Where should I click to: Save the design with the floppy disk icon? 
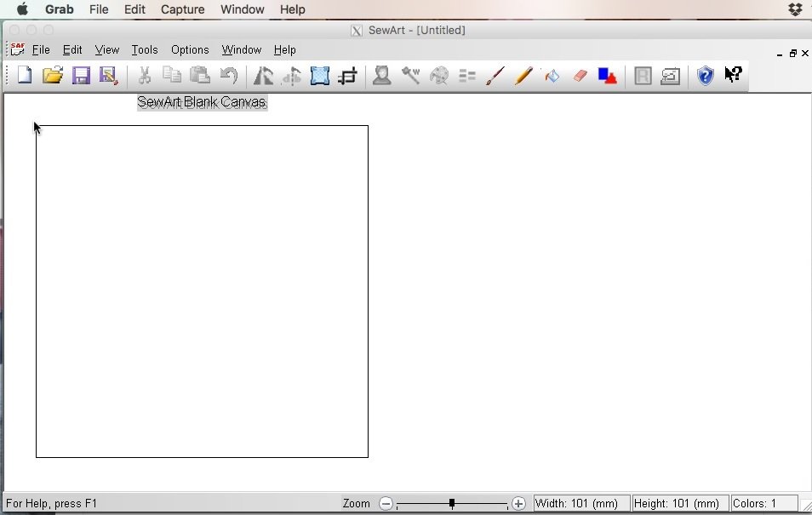click(x=81, y=76)
